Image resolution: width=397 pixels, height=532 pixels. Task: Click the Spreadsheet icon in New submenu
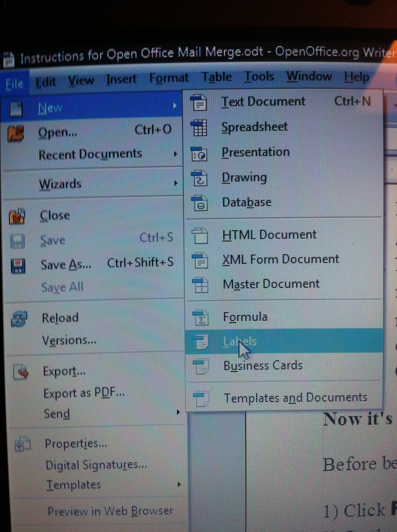click(x=199, y=128)
